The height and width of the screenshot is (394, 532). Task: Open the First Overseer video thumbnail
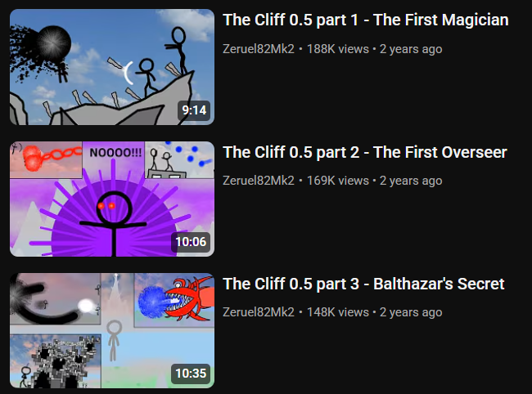point(112,199)
